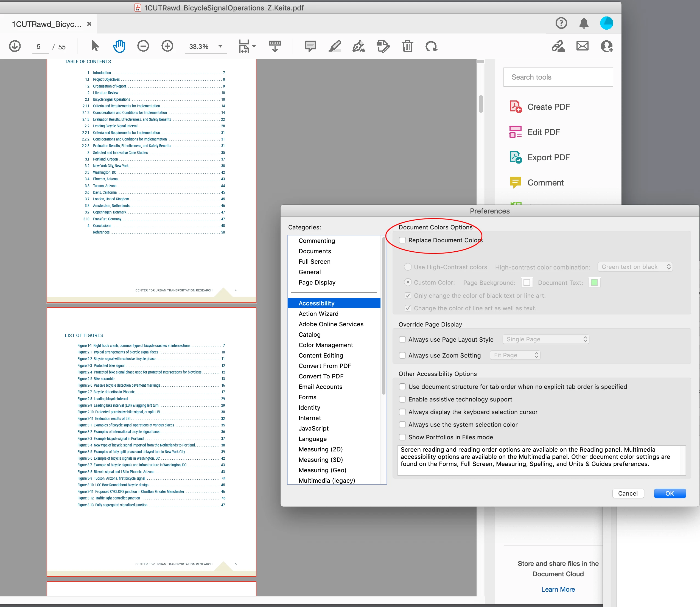Select the Highlight text marker tool
The width and height of the screenshot is (700, 607).
point(335,46)
